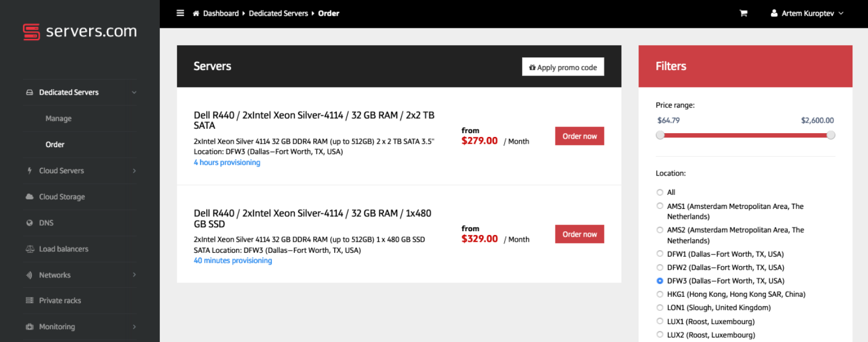The height and width of the screenshot is (342, 868).
Task: Open the shopping cart icon
Action: 743,13
